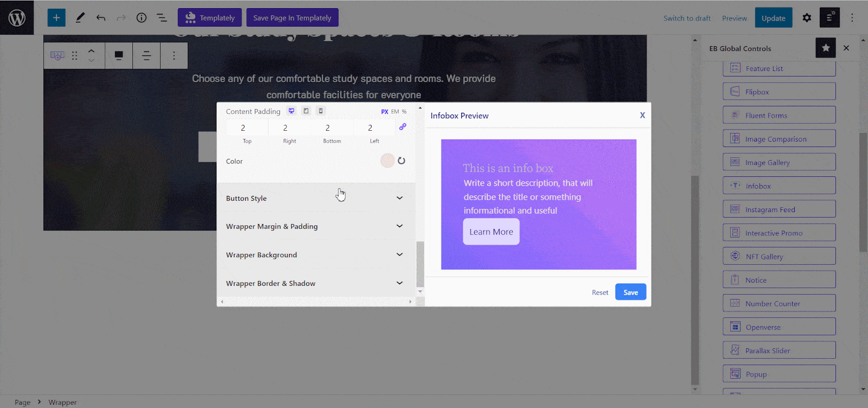Screen dimensions: 868x408
Task: Set padding unit to PX
Action: 385,112
